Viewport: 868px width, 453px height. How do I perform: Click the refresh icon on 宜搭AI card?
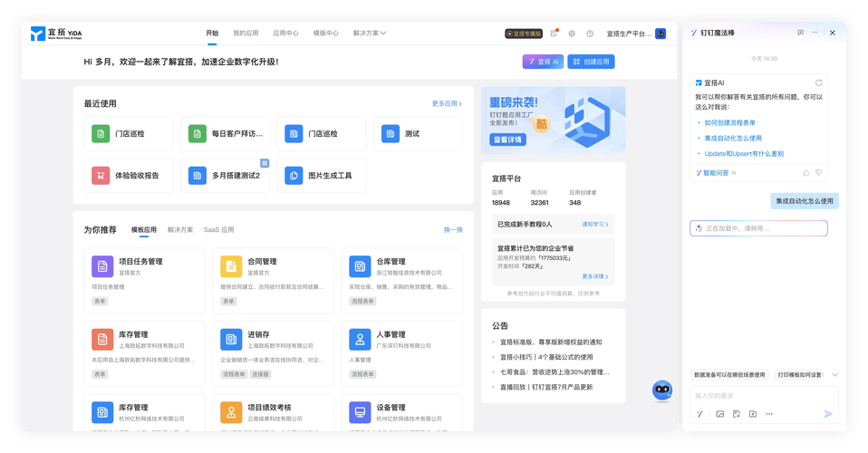coord(819,82)
